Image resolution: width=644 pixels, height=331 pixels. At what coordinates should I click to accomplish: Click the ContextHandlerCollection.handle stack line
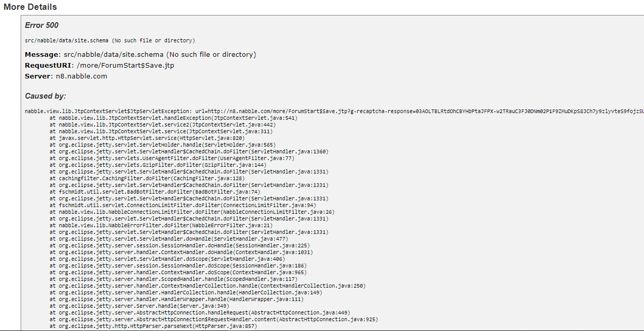tap(207, 286)
